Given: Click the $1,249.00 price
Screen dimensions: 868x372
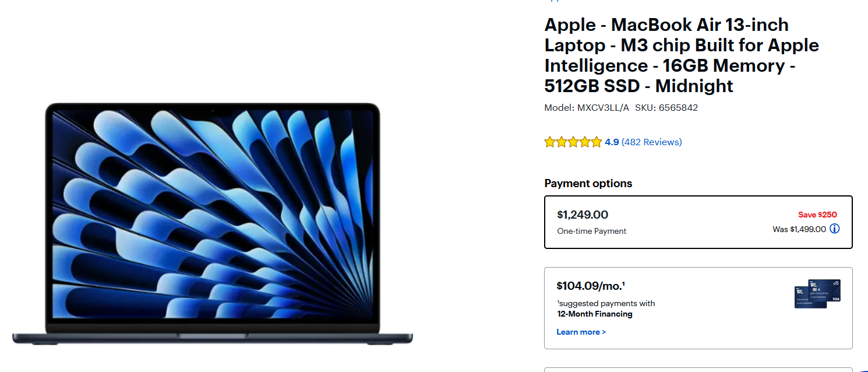Looking at the screenshot, I should (583, 215).
